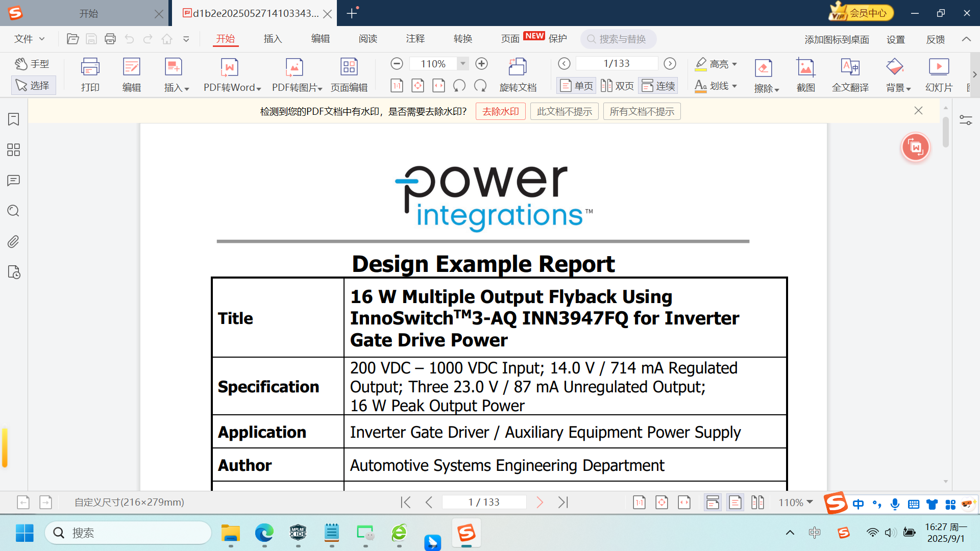Jump to the first page in status bar
The height and width of the screenshot is (551, 980).
tap(406, 503)
